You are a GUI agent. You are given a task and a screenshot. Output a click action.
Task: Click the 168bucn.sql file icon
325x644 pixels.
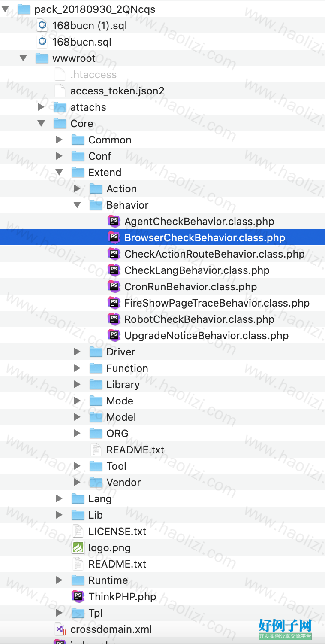[42, 42]
